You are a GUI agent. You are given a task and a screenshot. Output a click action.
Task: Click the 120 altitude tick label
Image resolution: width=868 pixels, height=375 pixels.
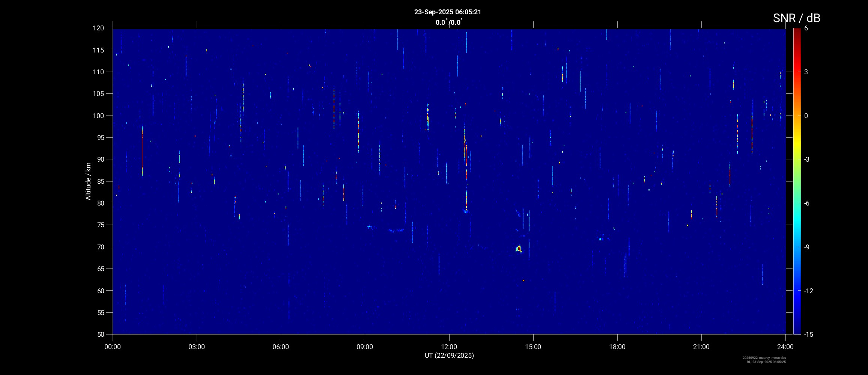98,28
